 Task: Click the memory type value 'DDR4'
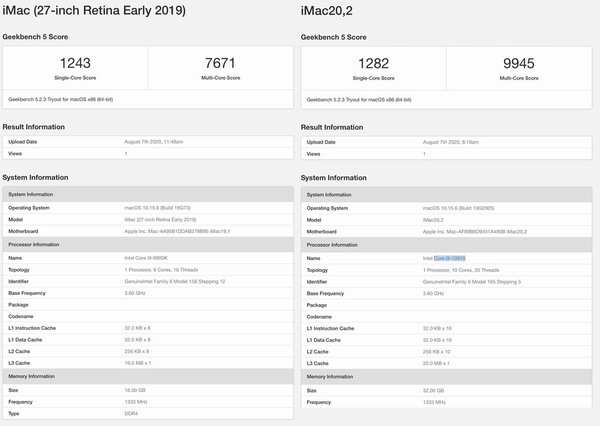click(x=131, y=413)
